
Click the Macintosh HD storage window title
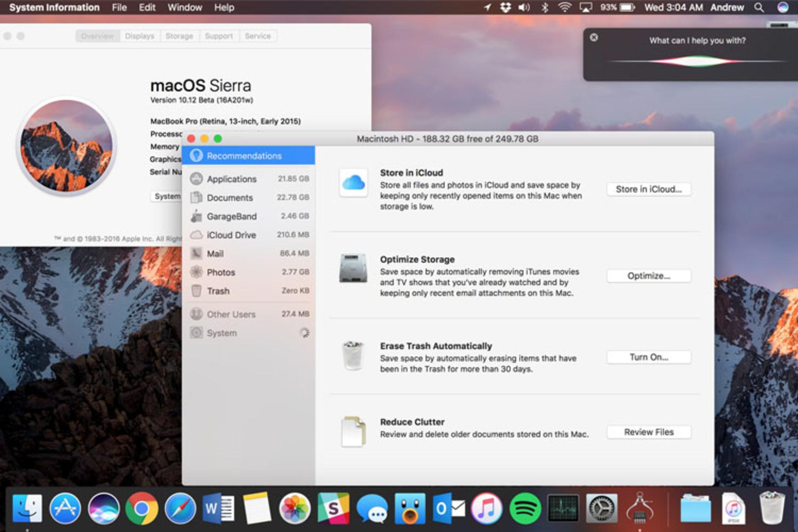pyautogui.click(x=448, y=139)
